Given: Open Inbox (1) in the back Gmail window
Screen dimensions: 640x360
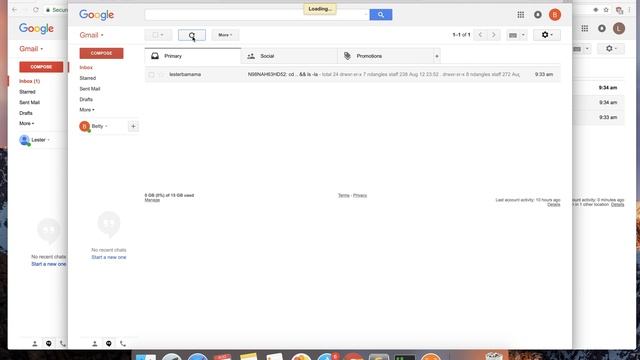Looking at the screenshot, I should [29, 81].
